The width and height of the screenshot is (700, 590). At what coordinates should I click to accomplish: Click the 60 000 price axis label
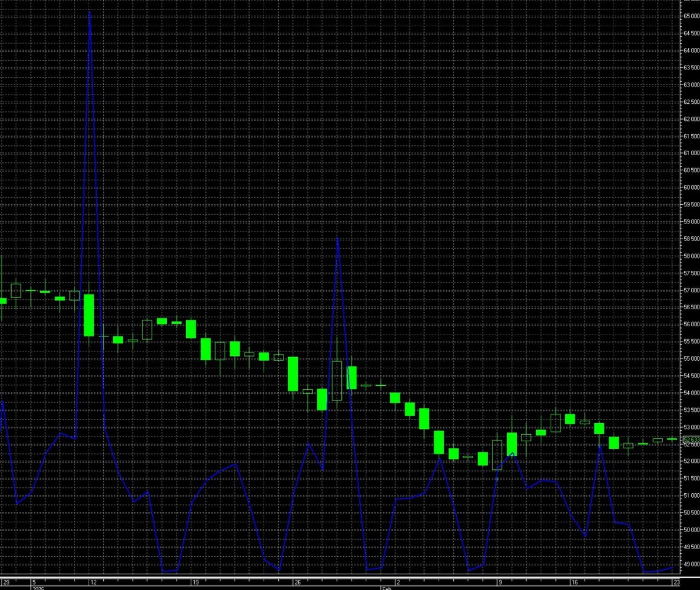pyautogui.click(x=691, y=187)
